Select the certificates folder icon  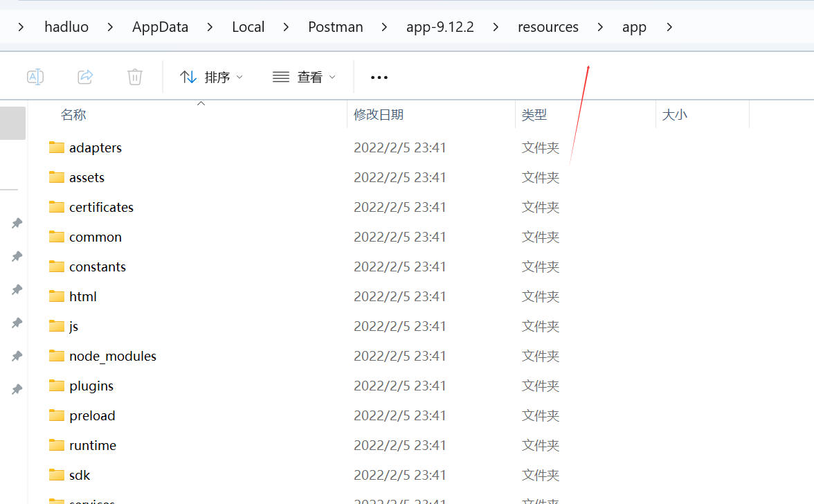[x=57, y=207]
